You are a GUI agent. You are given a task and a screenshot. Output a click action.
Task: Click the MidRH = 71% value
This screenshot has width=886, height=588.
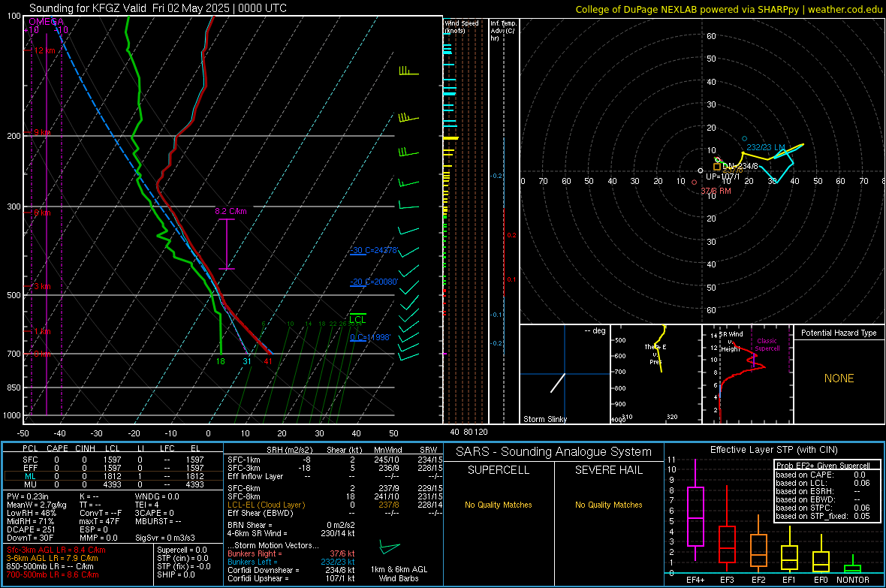click(30, 521)
